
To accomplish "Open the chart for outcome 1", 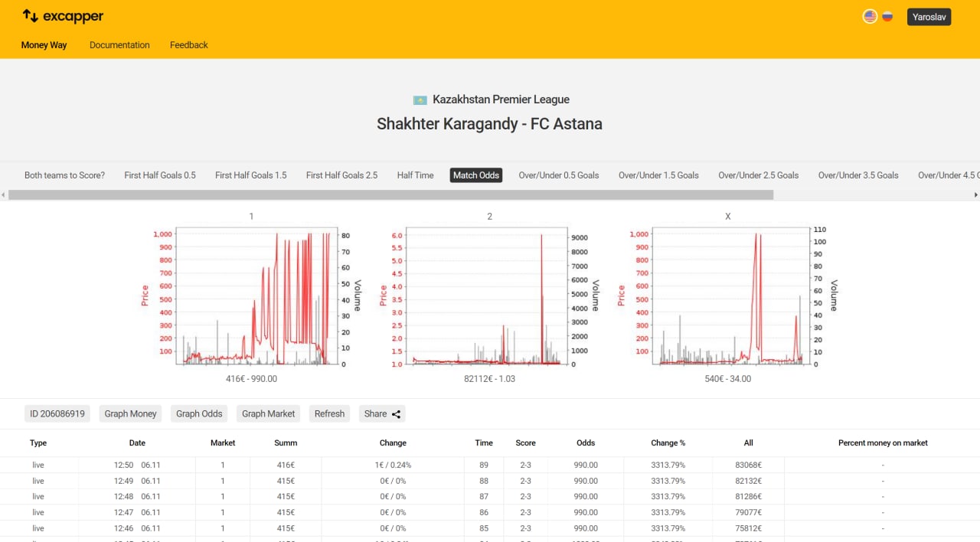I will click(251, 295).
